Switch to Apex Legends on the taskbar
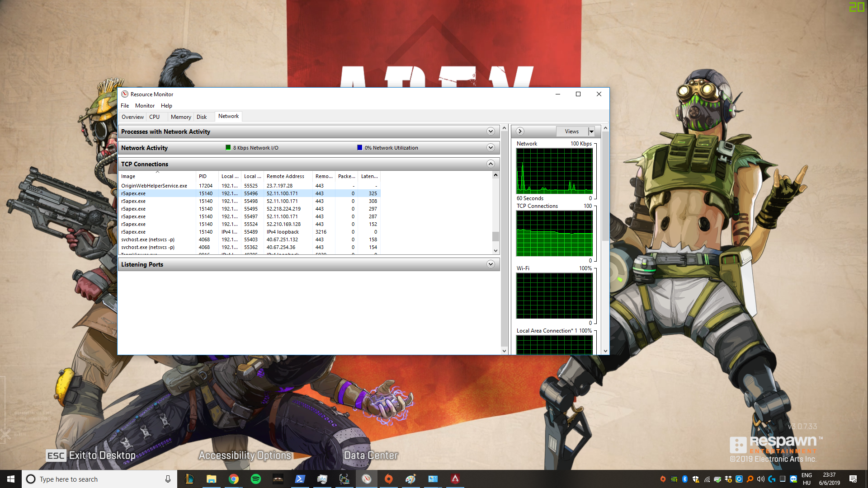The width and height of the screenshot is (868, 488). point(455,479)
